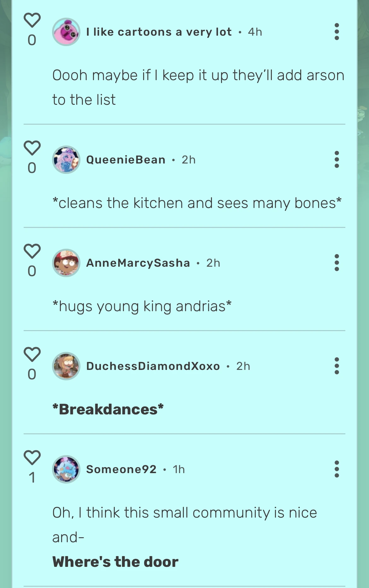Like QueenieBean's kitchen cleaning comment

pyautogui.click(x=32, y=148)
